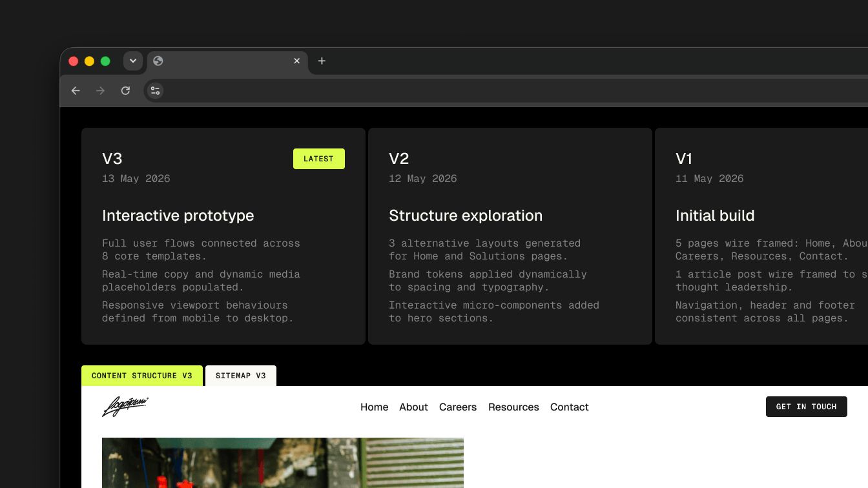Open the site settings tune icon
Screen dimensions: 868x488
coord(155,91)
